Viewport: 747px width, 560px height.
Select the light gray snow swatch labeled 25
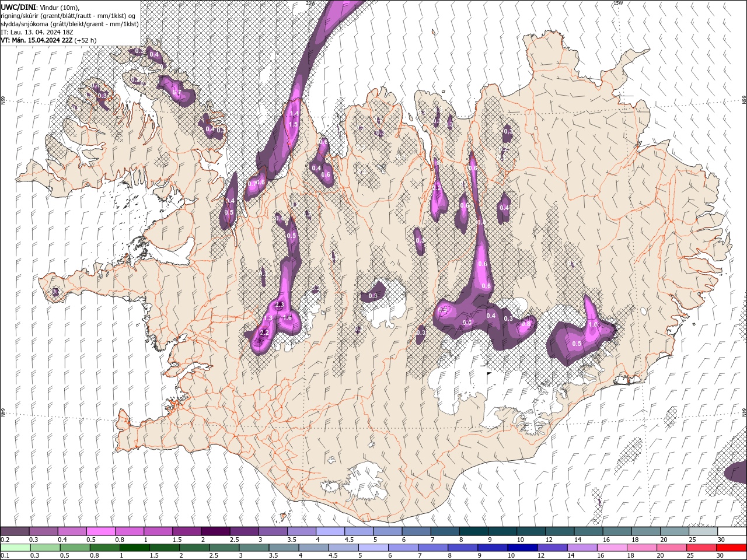point(703,531)
